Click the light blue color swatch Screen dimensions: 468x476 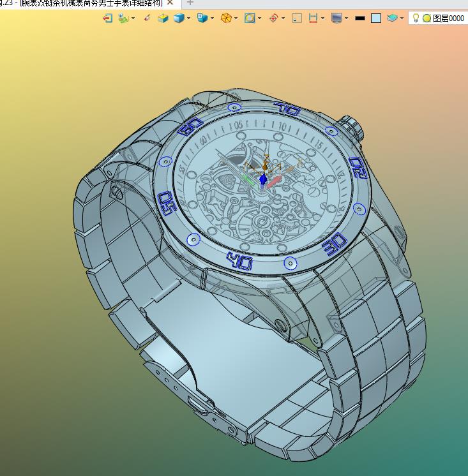[x=376, y=19]
